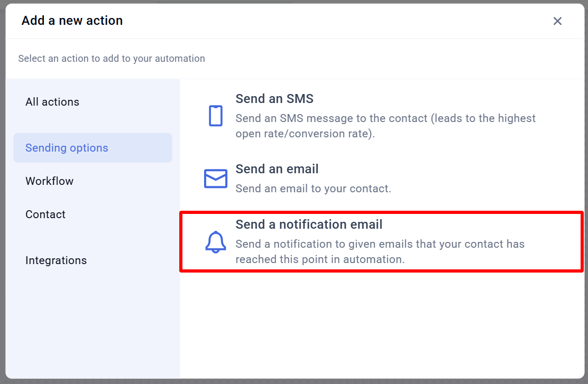Choose the Send an email heading

point(277,169)
